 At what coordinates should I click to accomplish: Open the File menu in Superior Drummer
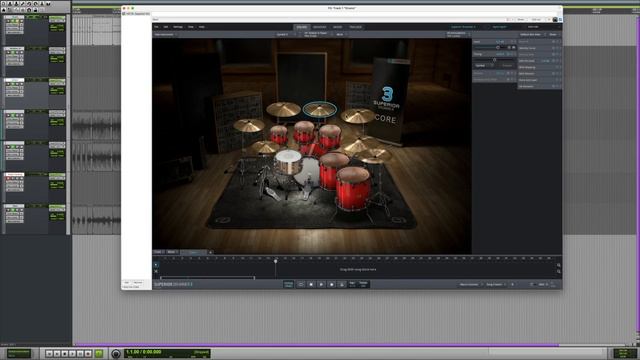coord(156,27)
